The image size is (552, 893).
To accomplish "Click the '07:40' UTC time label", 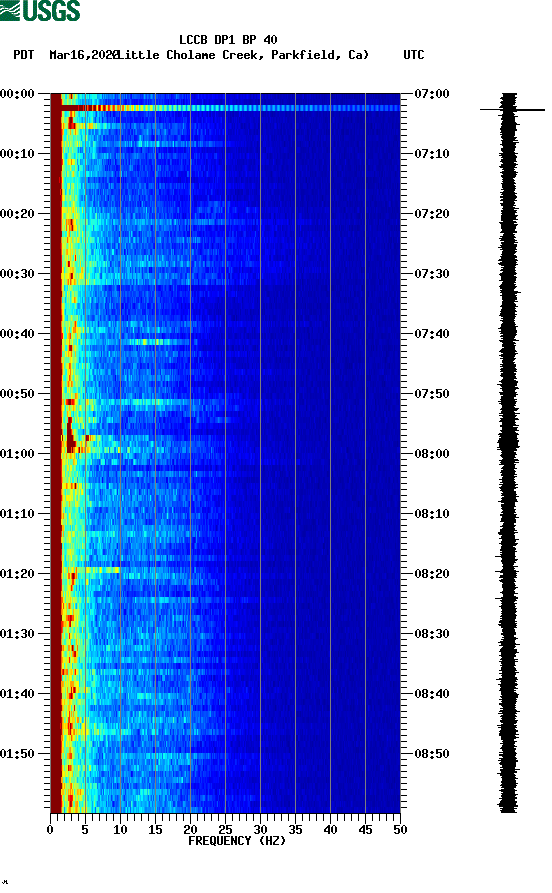I will click(x=432, y=333).
